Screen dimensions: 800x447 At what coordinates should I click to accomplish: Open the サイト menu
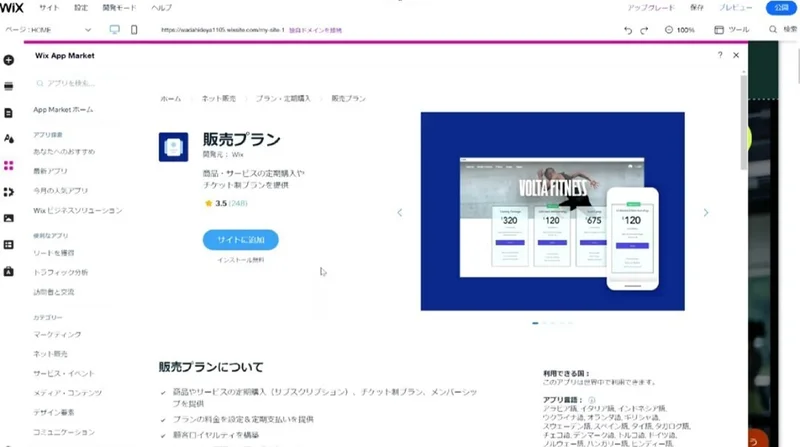coord(49,8)
